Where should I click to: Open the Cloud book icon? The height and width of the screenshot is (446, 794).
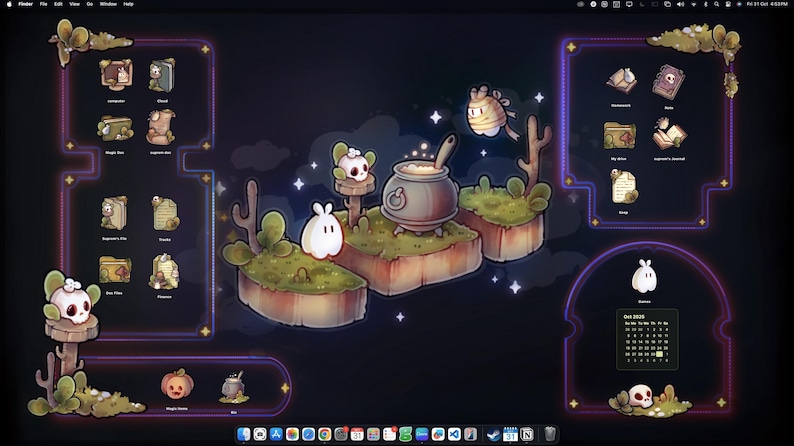point(162,76)
